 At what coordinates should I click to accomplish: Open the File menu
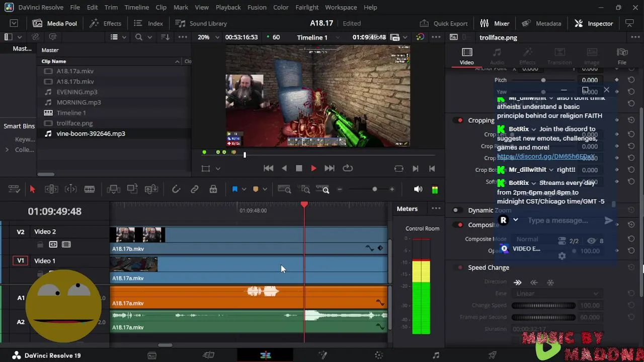click(75, 8)
